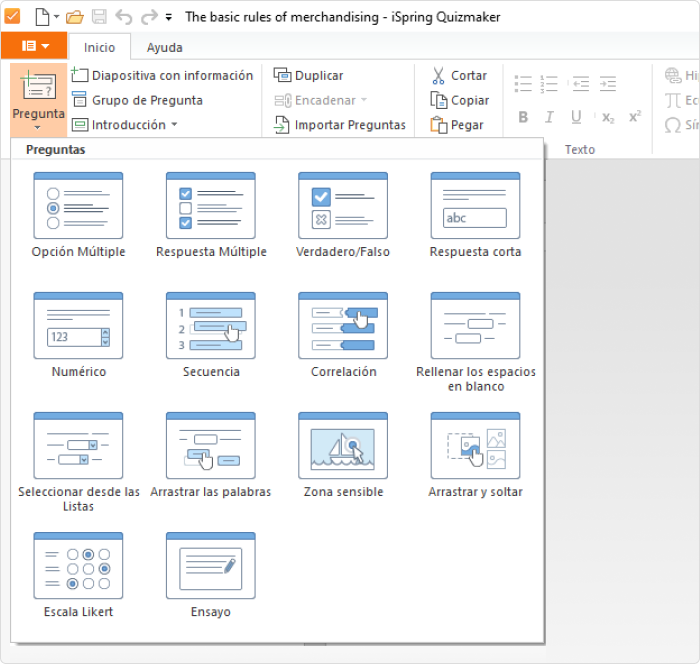Select Rellenar los espacios en blanco question
The width and height of the screenshot is (700, 664).
pos(475,342)
